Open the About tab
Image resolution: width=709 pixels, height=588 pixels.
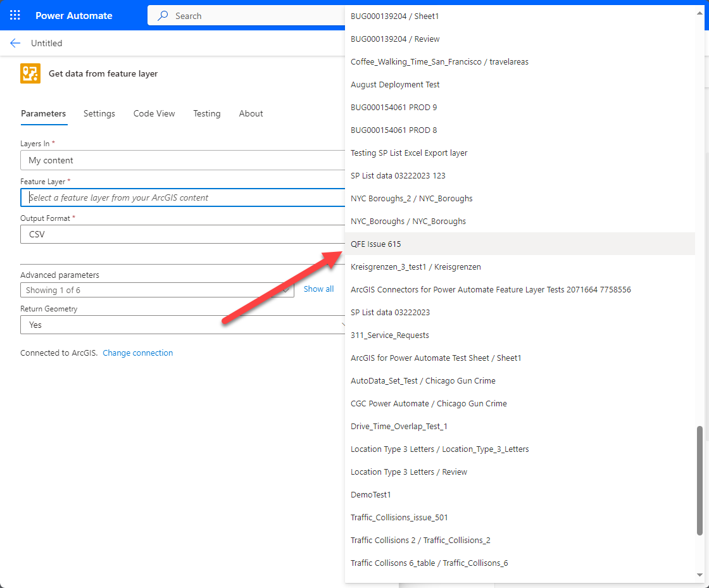pos(251,113)
